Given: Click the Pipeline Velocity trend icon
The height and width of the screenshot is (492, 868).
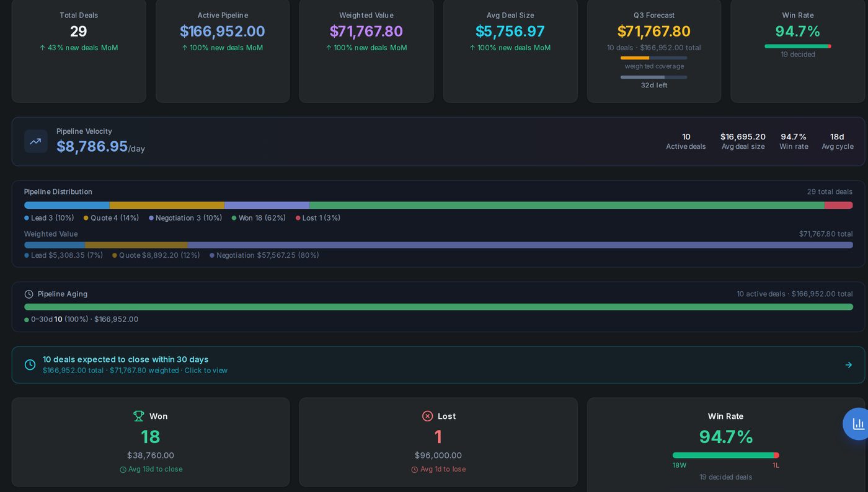Looking at the screenshot, I should coord(35,141).
